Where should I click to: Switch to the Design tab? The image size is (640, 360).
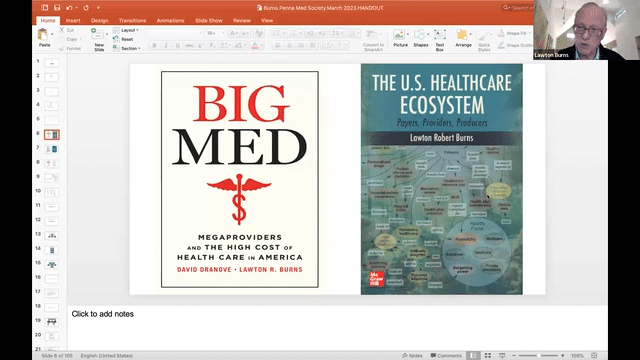100,20
